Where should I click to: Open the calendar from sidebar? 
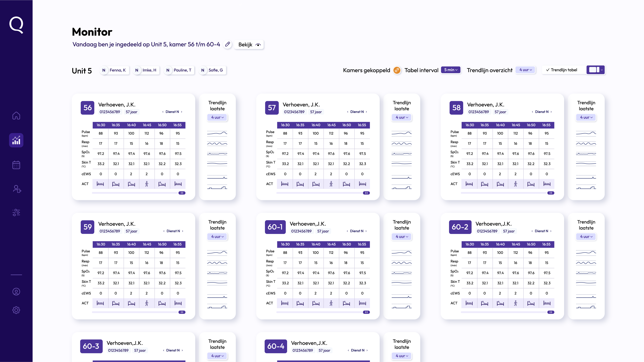pos(16,165)
